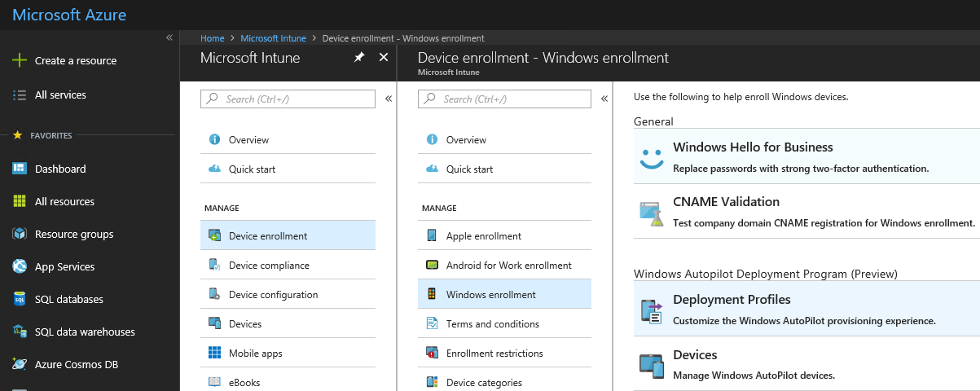Click the SQL data warehouses label
The width and height of the screenshot is (980, 391).
(x=85, y=332)
